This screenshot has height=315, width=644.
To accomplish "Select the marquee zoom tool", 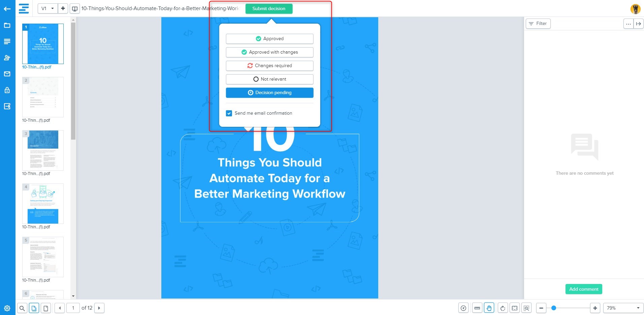I will click(x=526, y=308).
